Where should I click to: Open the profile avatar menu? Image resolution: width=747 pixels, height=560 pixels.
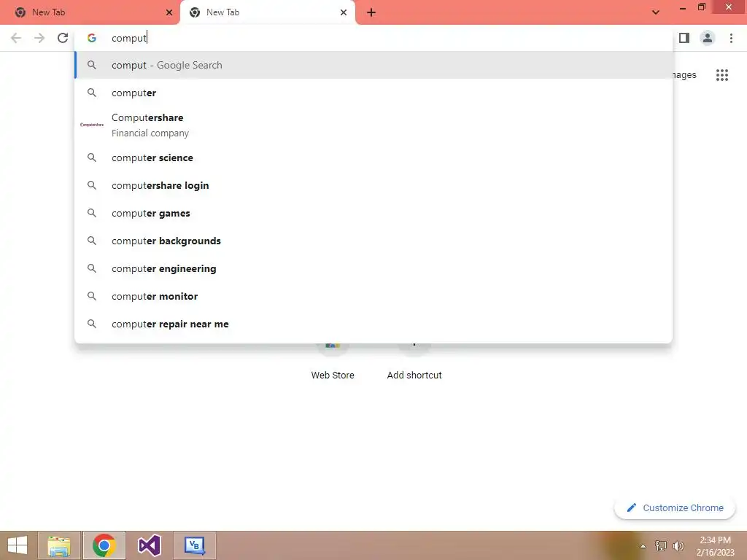(708, 38)
